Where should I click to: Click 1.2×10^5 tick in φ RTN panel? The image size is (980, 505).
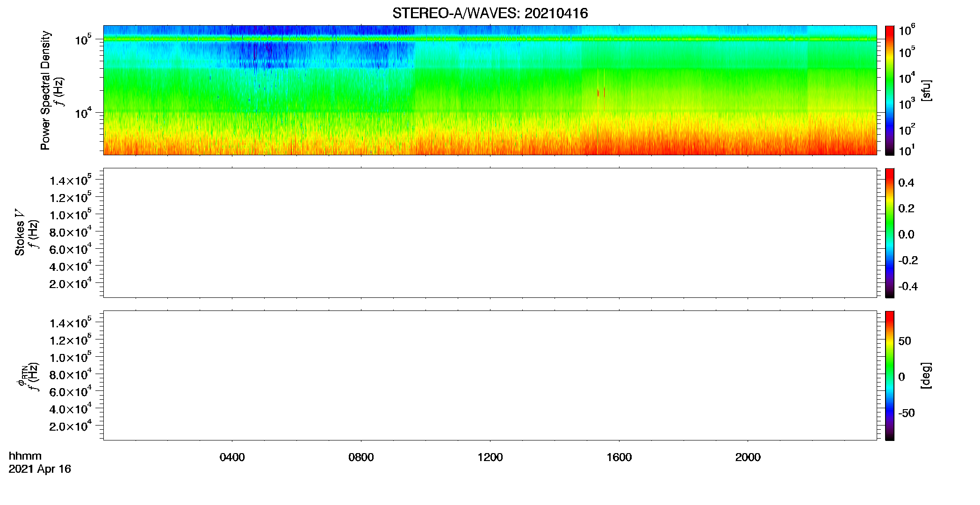tap(71, 339)
